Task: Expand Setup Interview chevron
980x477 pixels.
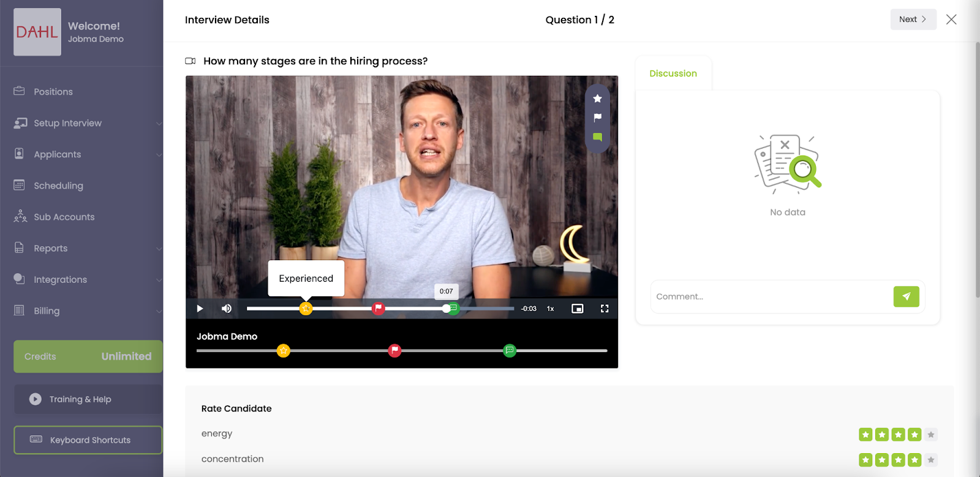Action: 159,124
